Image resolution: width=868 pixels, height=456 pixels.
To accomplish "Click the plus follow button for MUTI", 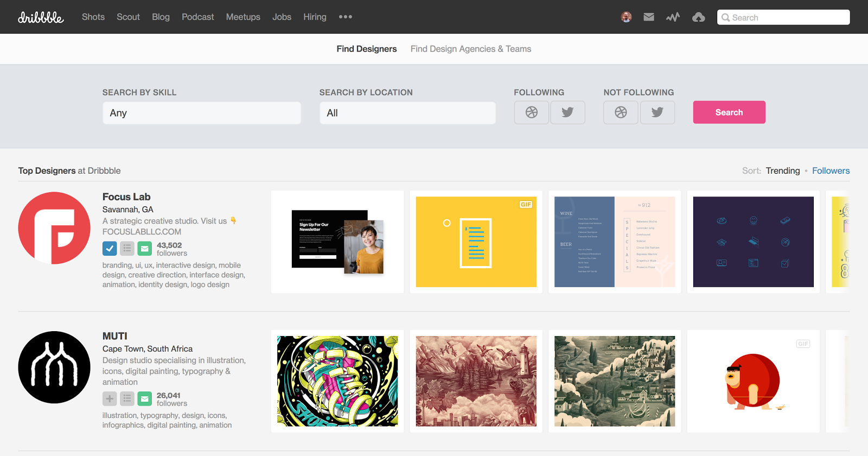I will click(x=110, y=399).
